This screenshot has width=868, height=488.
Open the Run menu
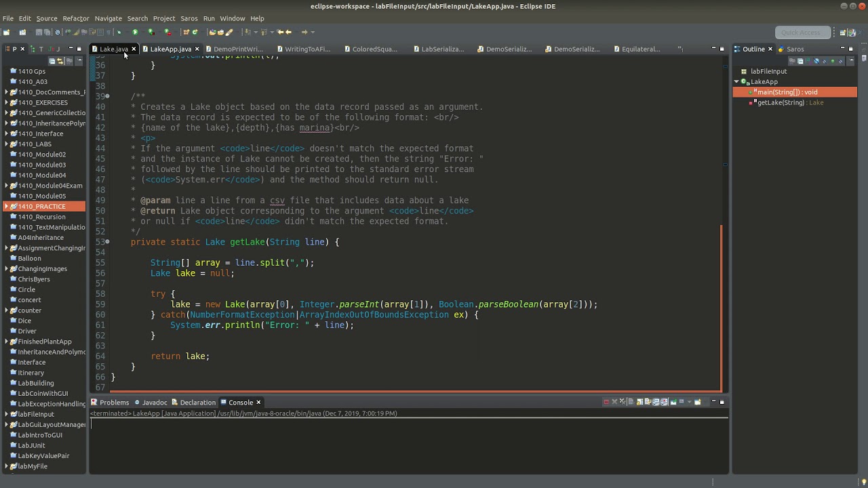(x=209, y=18)
